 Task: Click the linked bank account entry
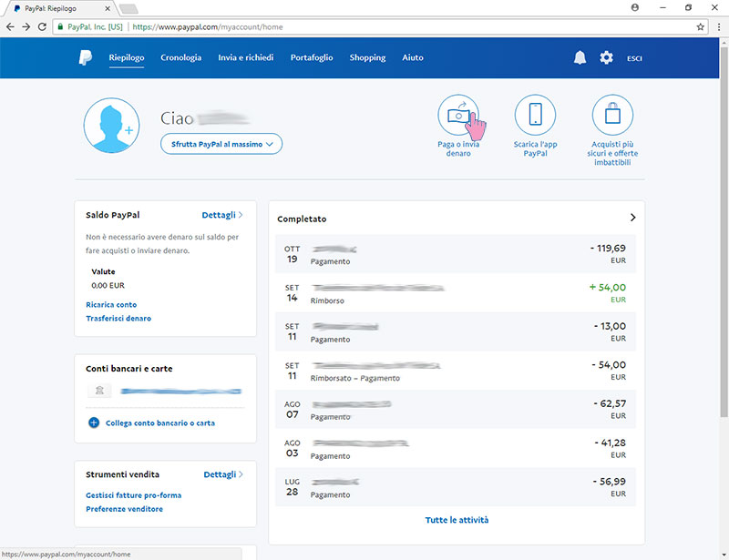tap(180, 392)
